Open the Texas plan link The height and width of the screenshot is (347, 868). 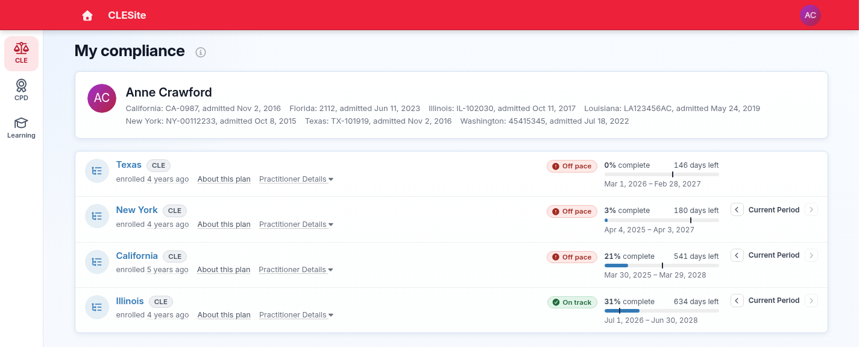pyautogui.click(x=129, y=165)
